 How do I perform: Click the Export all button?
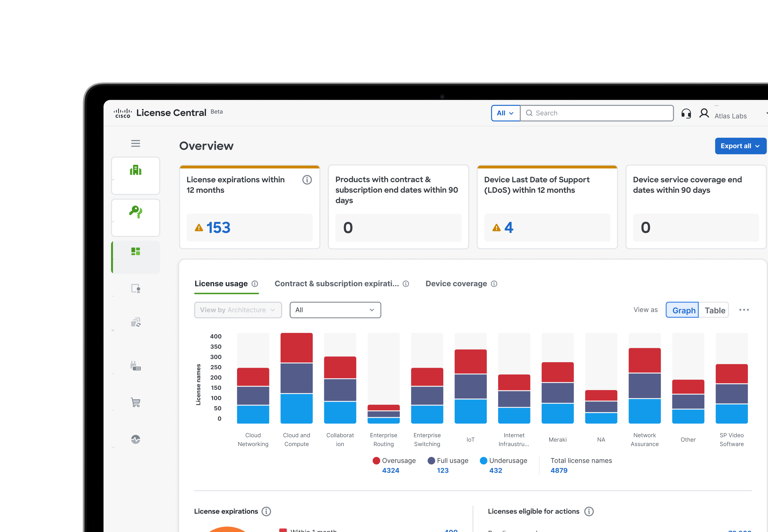point(740,146)
